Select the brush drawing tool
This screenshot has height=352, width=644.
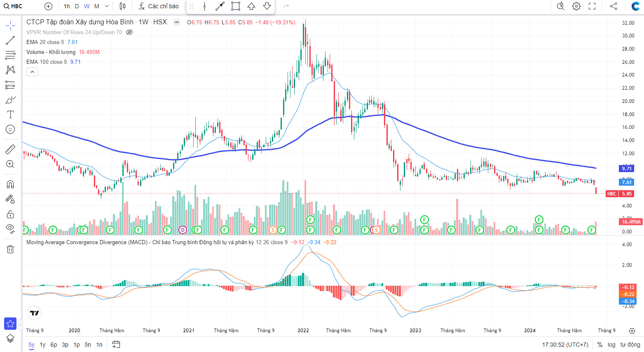tap(10, 100)
